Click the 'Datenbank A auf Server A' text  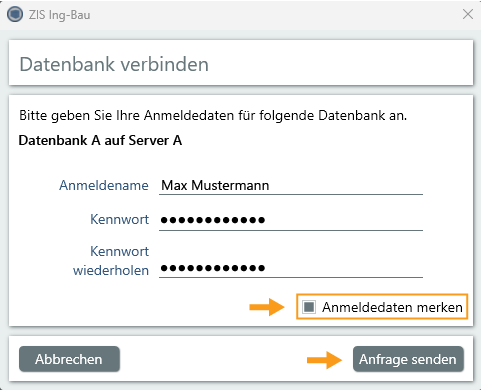(100, 140)
